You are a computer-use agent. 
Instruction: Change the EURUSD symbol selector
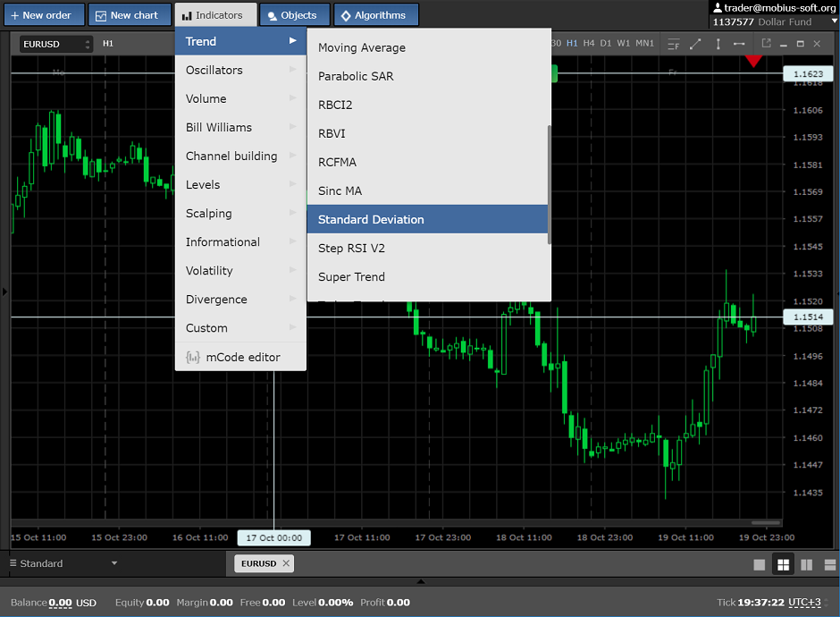(x=56, y=44)
